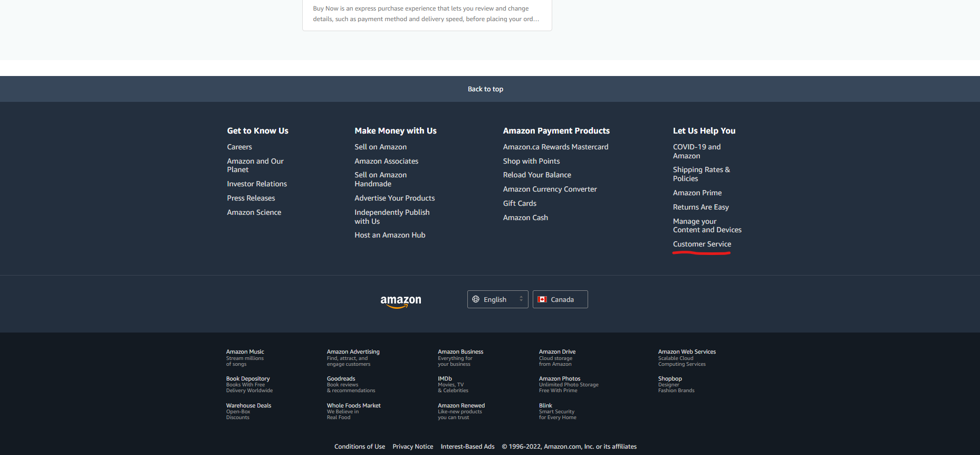Open Amazon Photos link
Image resolution: width=980 pixels, height=455 pixels.
click(x=569, y=385)
